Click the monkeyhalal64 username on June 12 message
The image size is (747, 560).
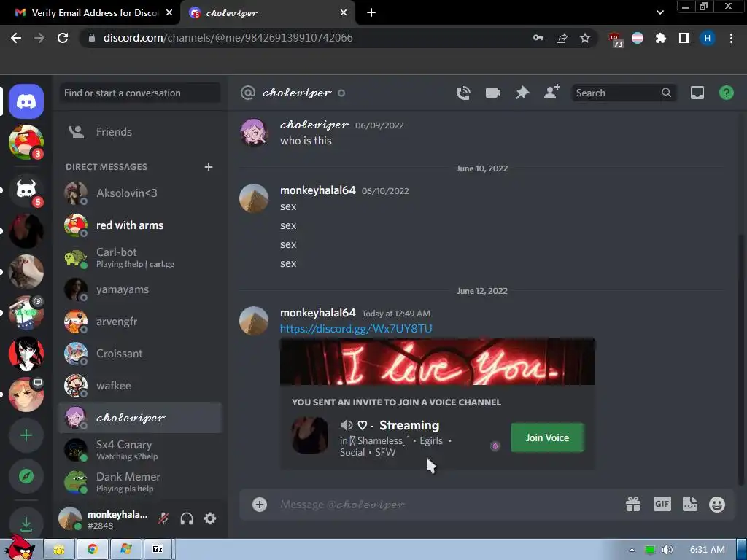point(318,313)
